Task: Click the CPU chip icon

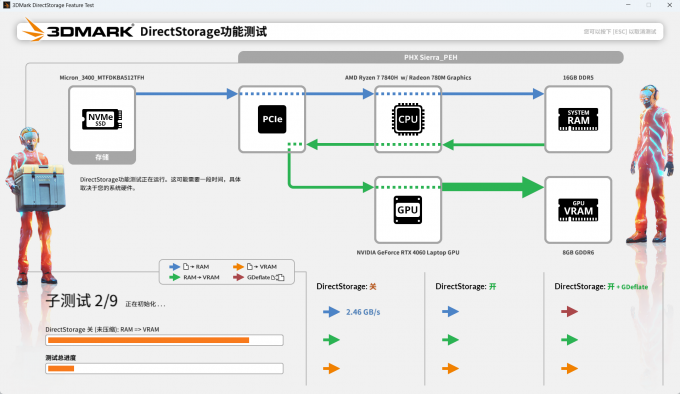Action: [x=408, y=119]
